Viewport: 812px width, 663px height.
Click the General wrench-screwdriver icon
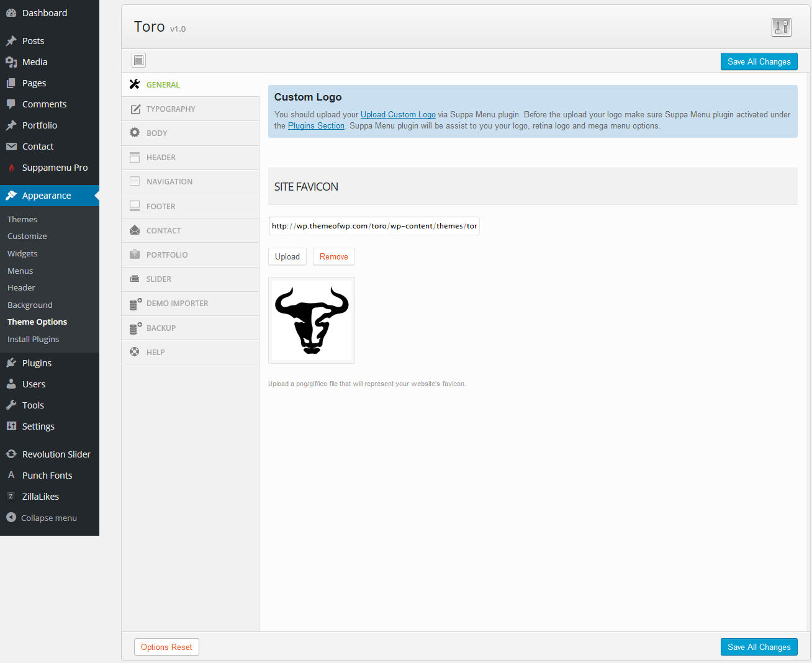tap(135, 84)
